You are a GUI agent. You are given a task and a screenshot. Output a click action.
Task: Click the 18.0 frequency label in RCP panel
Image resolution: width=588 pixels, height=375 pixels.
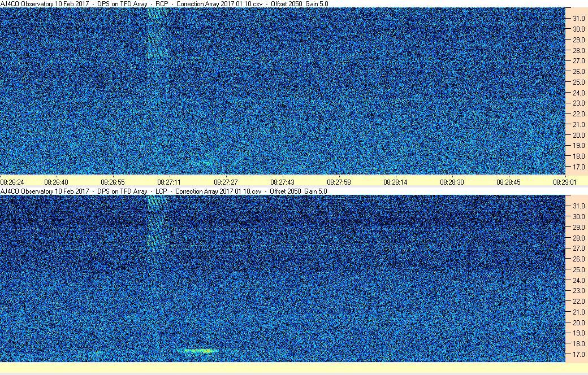tap(578, 156)
